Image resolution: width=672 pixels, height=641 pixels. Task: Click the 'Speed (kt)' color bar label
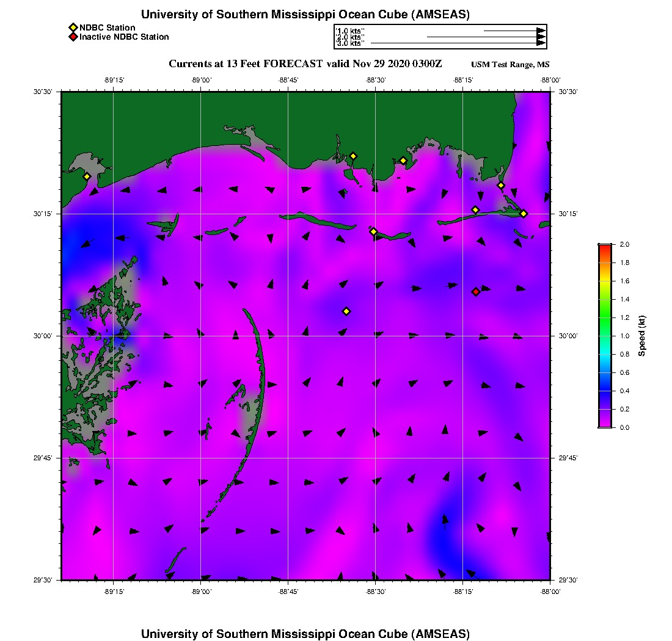(642, 336)
